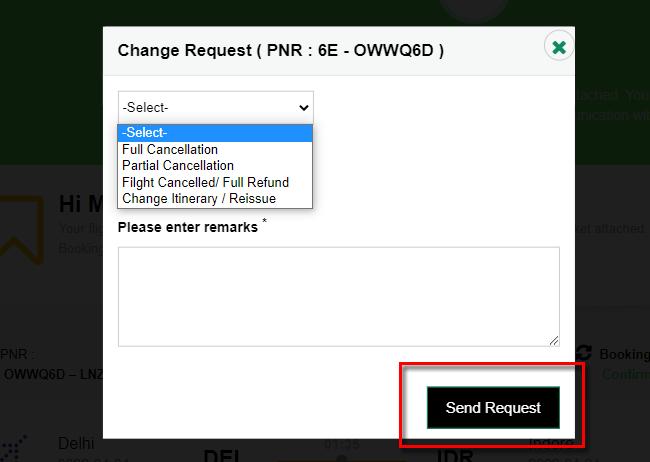
Task: Click the DEL airport code
Action: click(x=223, y=455)
